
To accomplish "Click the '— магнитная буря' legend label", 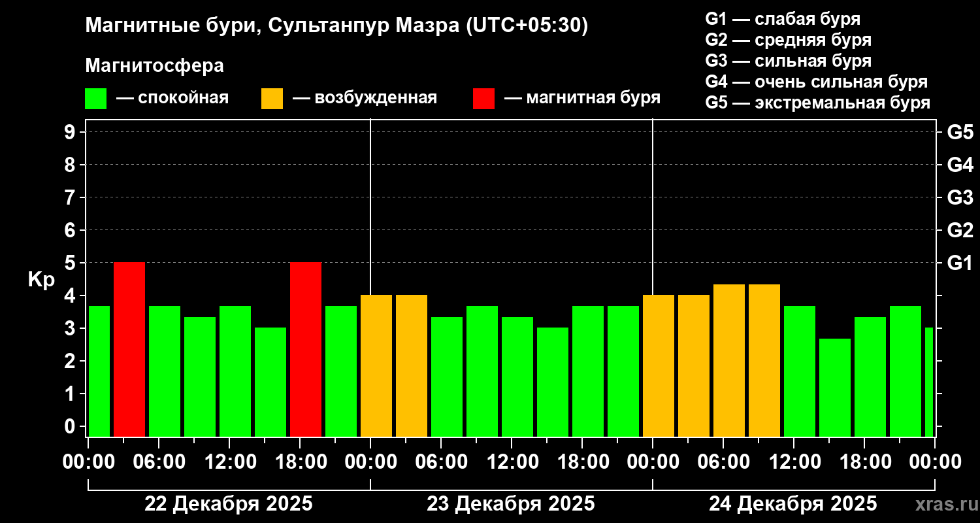I will click(583, 98).
